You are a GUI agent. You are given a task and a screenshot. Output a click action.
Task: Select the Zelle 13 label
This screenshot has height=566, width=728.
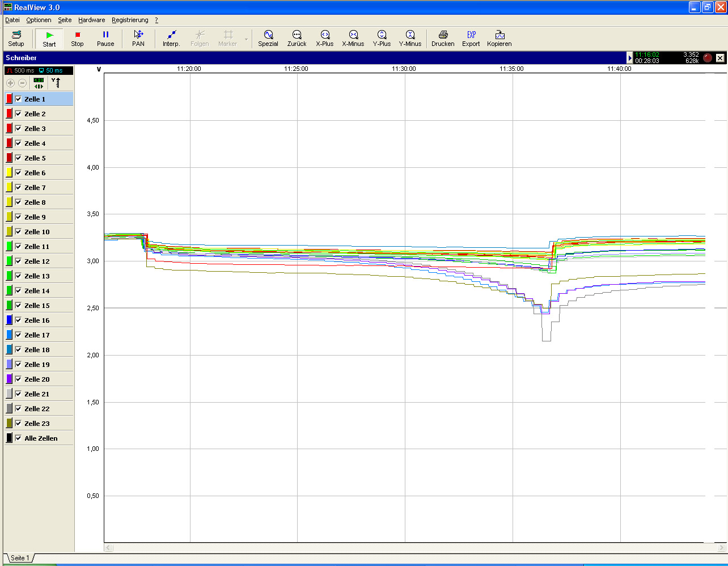point(37,276)
